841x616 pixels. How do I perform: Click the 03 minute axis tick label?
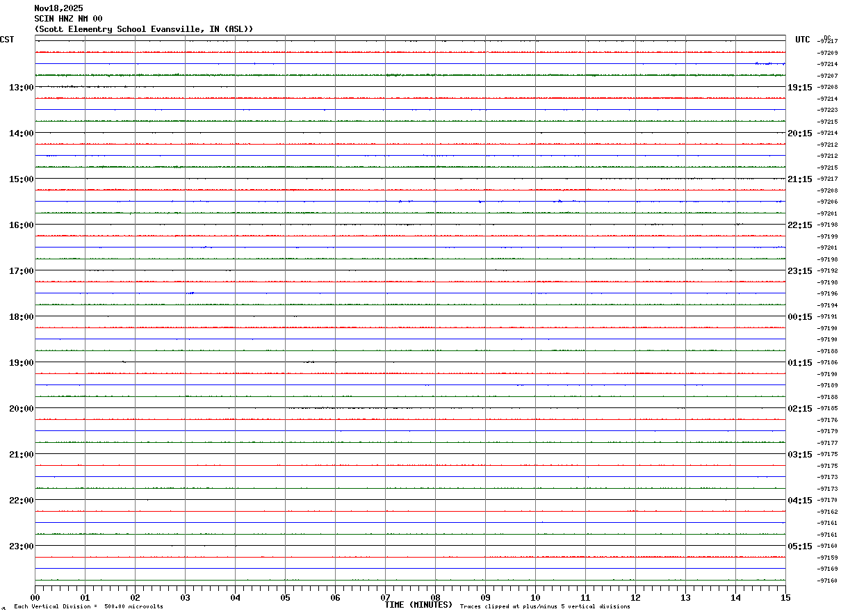(185, 598)
